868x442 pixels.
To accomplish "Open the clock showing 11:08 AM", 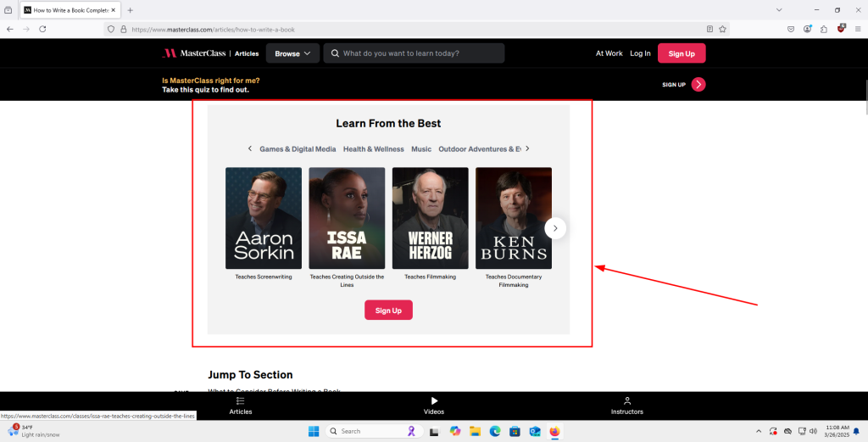I will 837,431.
